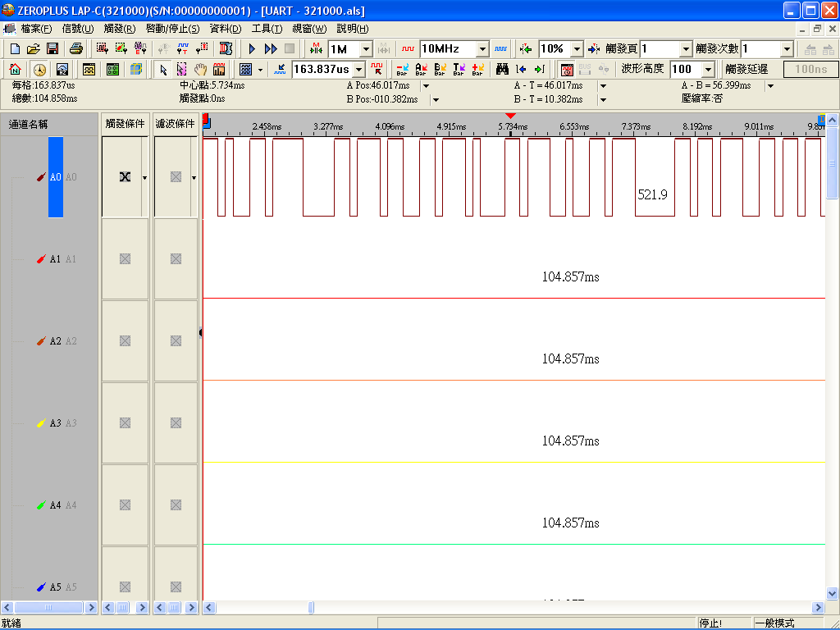This screenshot has width=840, height=630.
Task: Click the Print icon in toolbar
Action: click(75, 49)
